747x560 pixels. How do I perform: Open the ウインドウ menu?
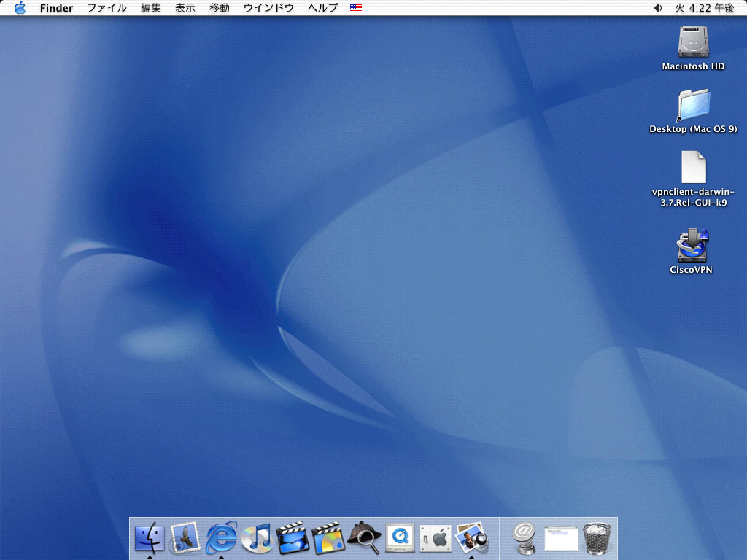(x=268, y=8)
